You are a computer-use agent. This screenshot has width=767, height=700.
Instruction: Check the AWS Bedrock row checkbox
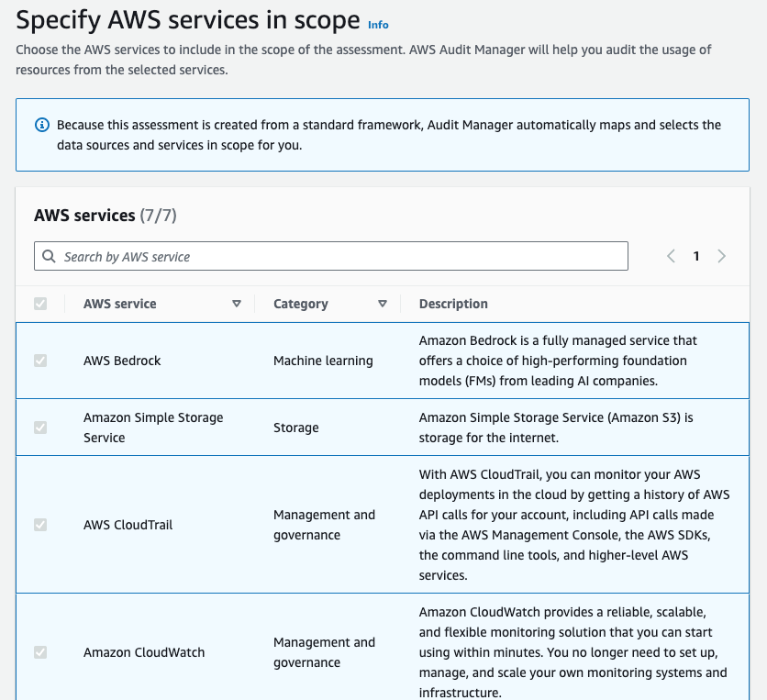coord(39,361)
